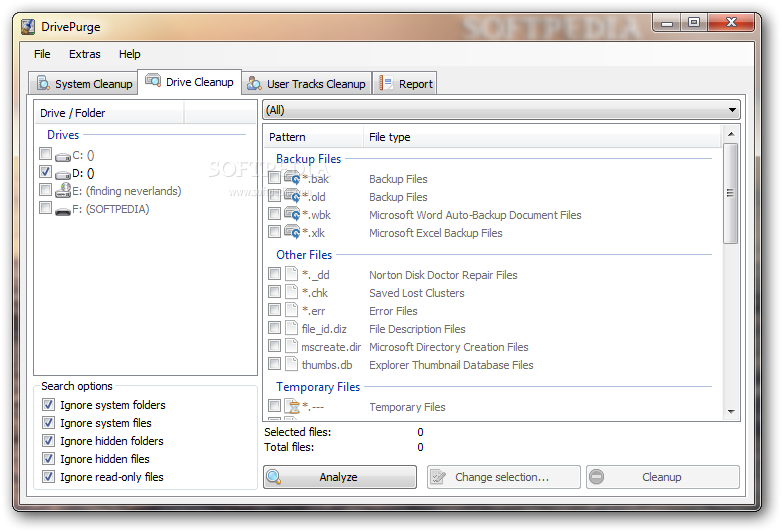Click the file icon next to mscreate.dir

[x=291, y=346]
